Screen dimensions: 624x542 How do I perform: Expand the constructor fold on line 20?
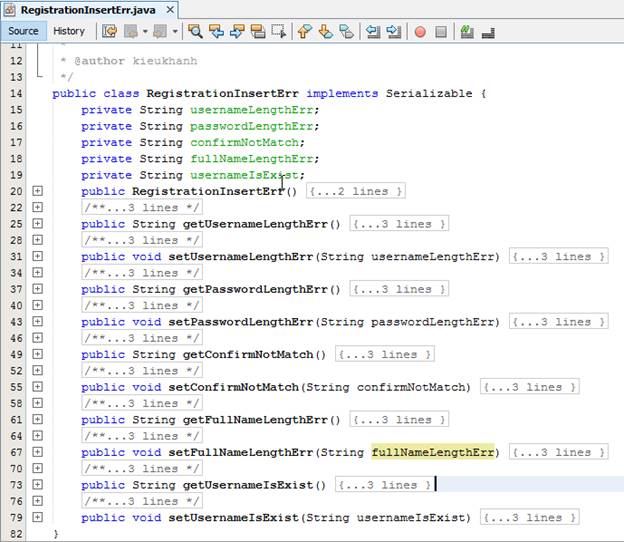click(x=37, y=191)
